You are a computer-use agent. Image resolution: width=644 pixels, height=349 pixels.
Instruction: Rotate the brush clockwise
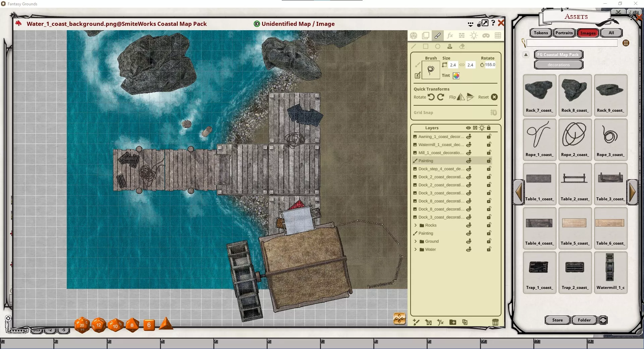(x=441, y=97)
